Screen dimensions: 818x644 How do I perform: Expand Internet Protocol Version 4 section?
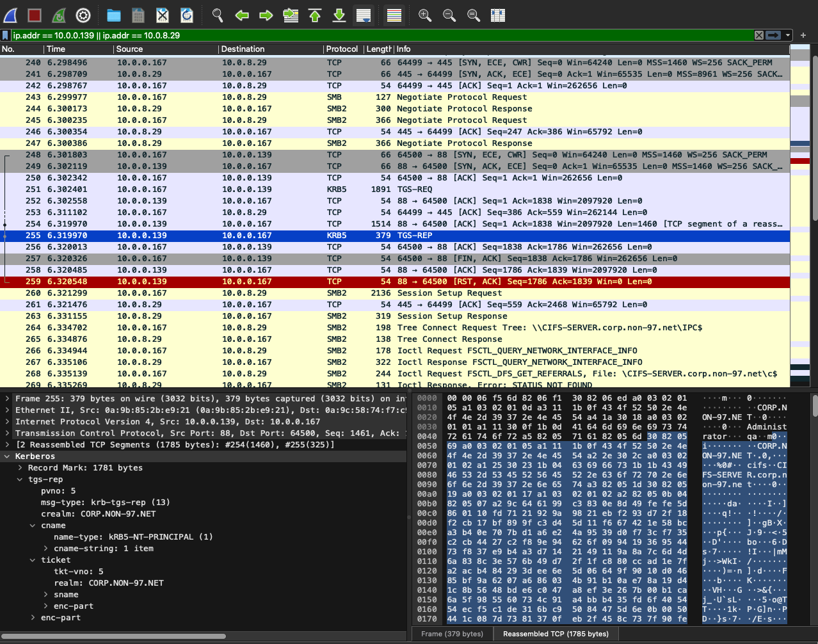tap(7, 422)
